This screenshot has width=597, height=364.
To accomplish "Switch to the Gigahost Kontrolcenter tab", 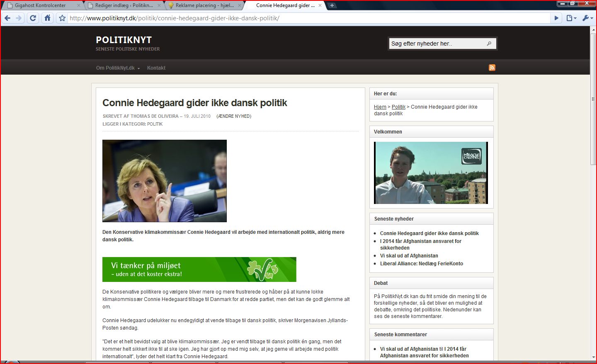I will (x=40, y=5).
